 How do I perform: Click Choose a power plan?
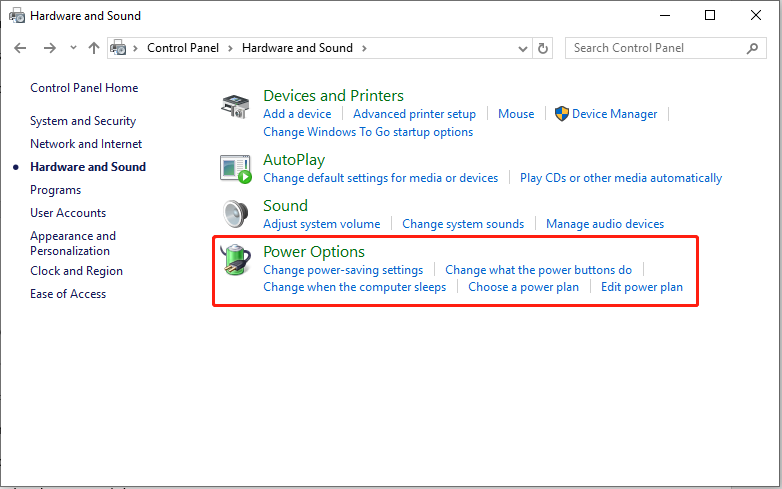[x=523, y=287]
